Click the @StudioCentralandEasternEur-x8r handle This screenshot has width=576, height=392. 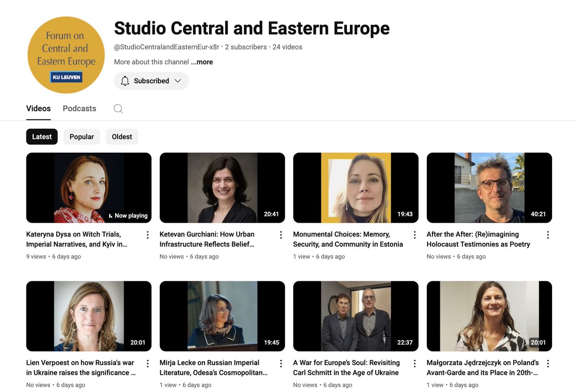point(167,47)
